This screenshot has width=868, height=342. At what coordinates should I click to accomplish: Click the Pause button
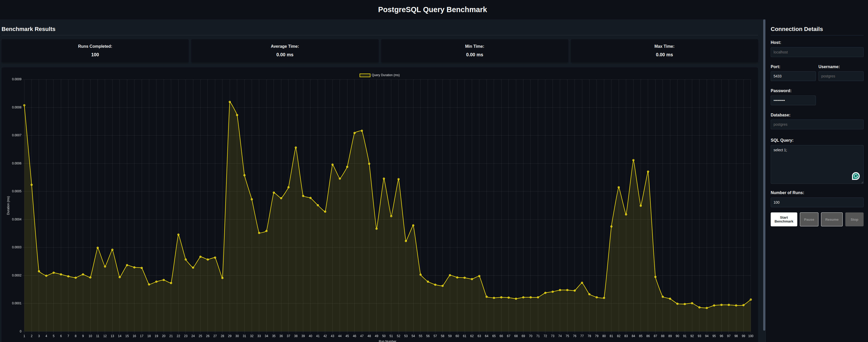click(809, 219)
